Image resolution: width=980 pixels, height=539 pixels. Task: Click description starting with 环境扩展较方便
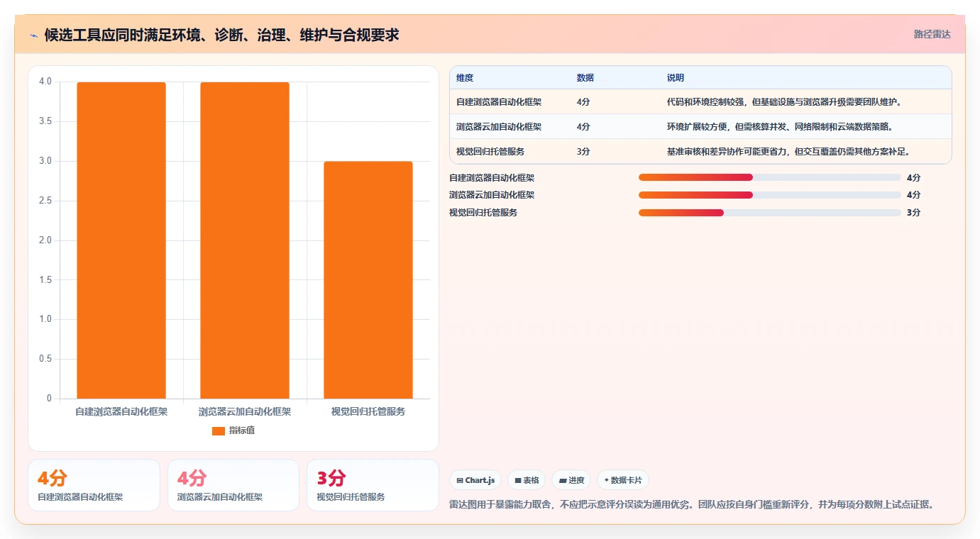pos(780,127)
